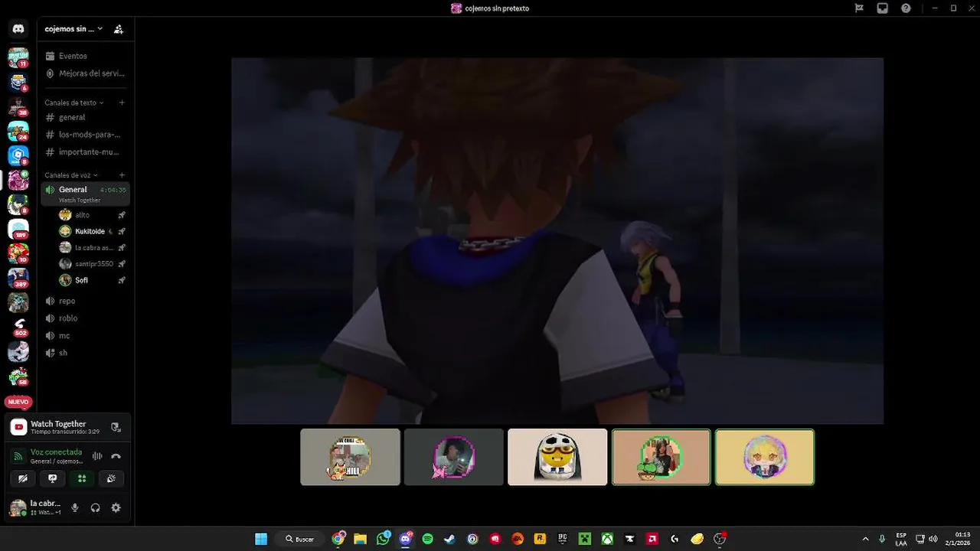Open Spotify from the taskbar
This screenshot has width=980, height=551.
(427, 539)
